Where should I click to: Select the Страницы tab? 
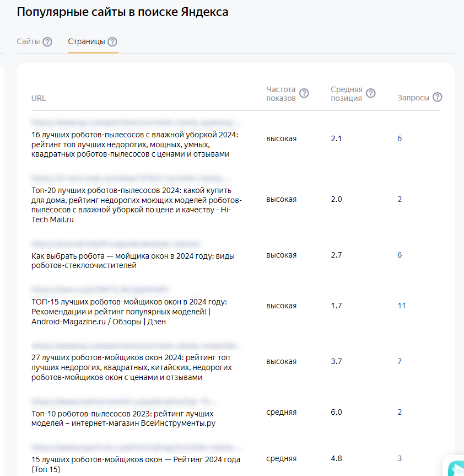point(86,42)
